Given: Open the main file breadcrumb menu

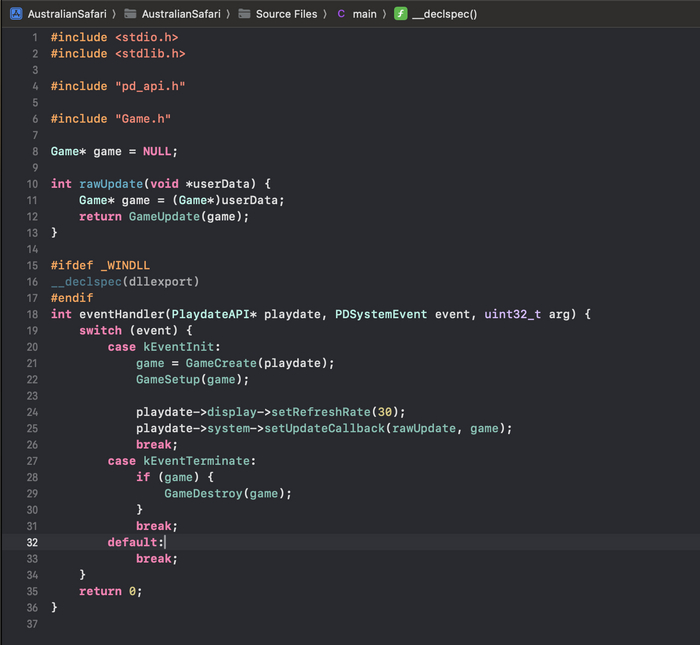Looking at the screenshot, I should pyautogui.click(x=364, y=14).
